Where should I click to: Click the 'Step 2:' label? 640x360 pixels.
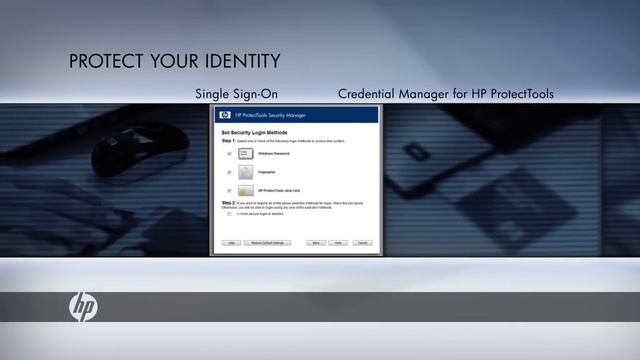coord(229,203)
